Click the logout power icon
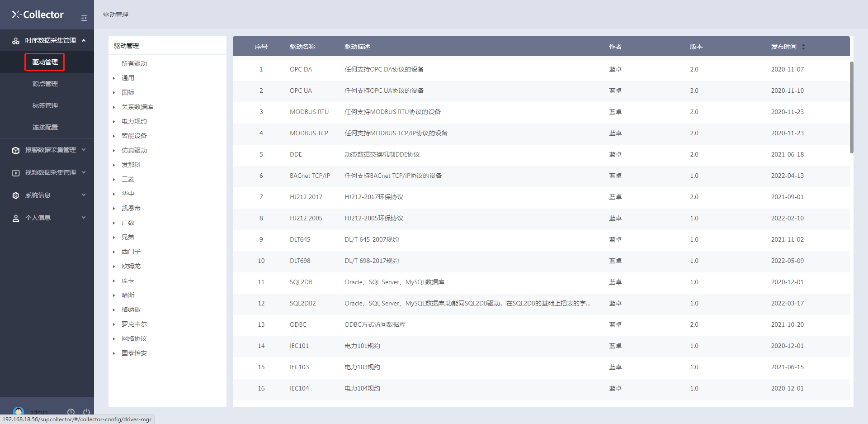Image resolution: width=868 pixels, height=424 pixels. point(86,412)
